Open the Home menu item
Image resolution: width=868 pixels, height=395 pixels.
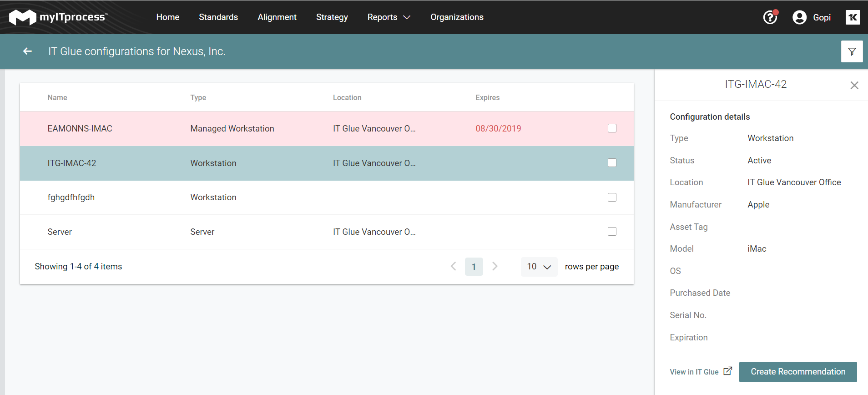coord(168,17)
